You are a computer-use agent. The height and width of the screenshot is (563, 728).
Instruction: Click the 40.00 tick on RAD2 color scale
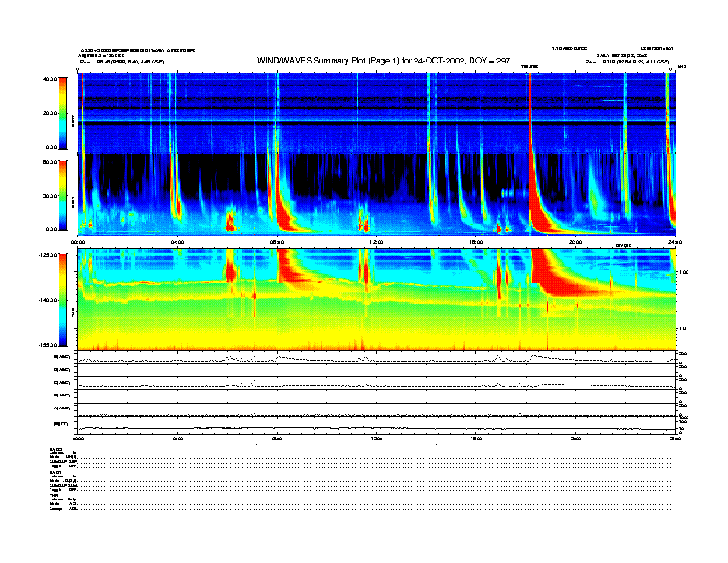(x=51, y=79)
